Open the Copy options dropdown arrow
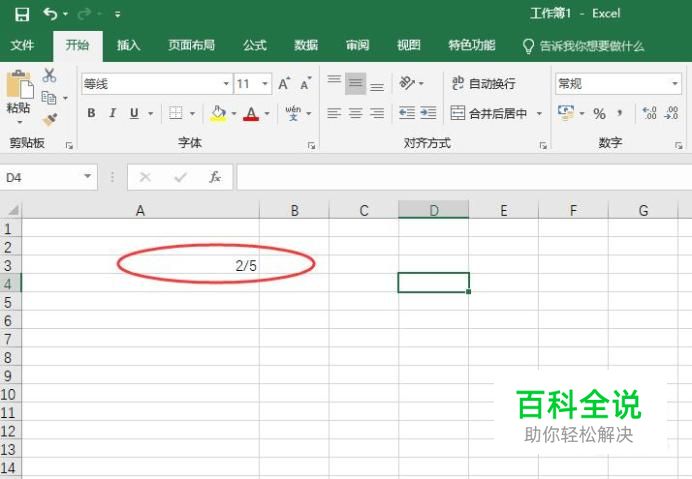 point(65,98)
